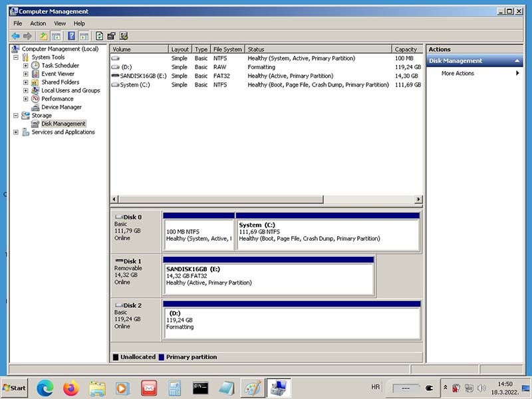Open Command Prompt from the taskbar
532x399 pixels.
tap(200, 387)
